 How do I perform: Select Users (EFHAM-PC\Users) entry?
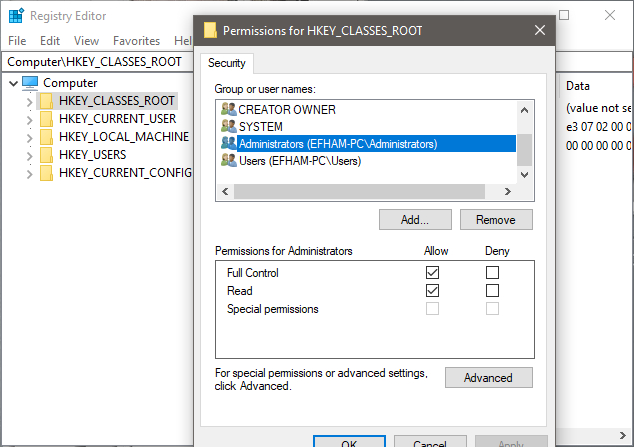coord(300,160)
